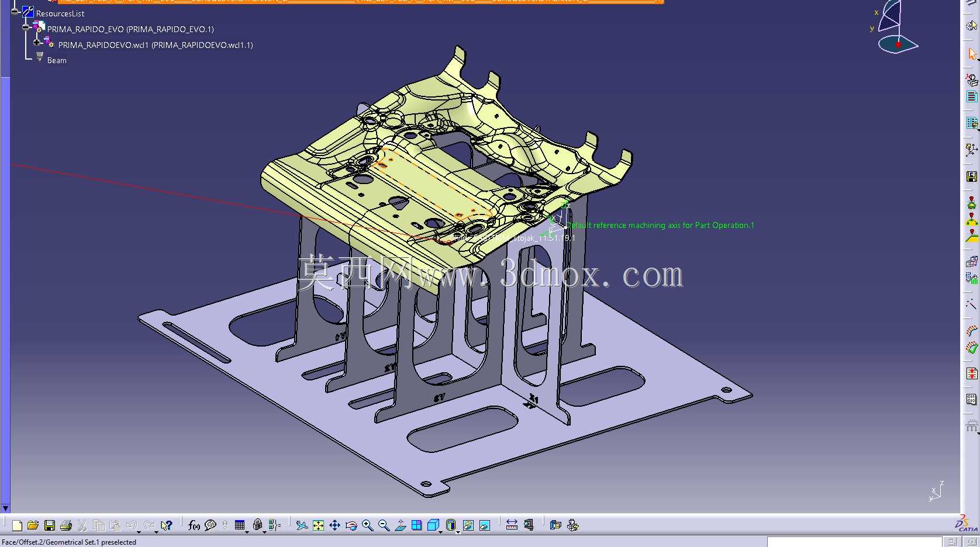The image size is (980, 547).
Task: Expand the PRIMA_RAPIDOEVO.wcl1 tree node
Action: (36, 42)
